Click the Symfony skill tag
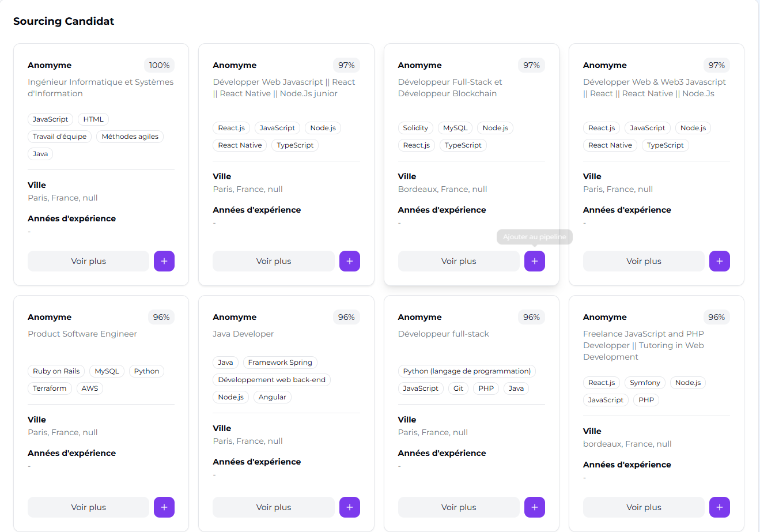 tap(645, 383)
